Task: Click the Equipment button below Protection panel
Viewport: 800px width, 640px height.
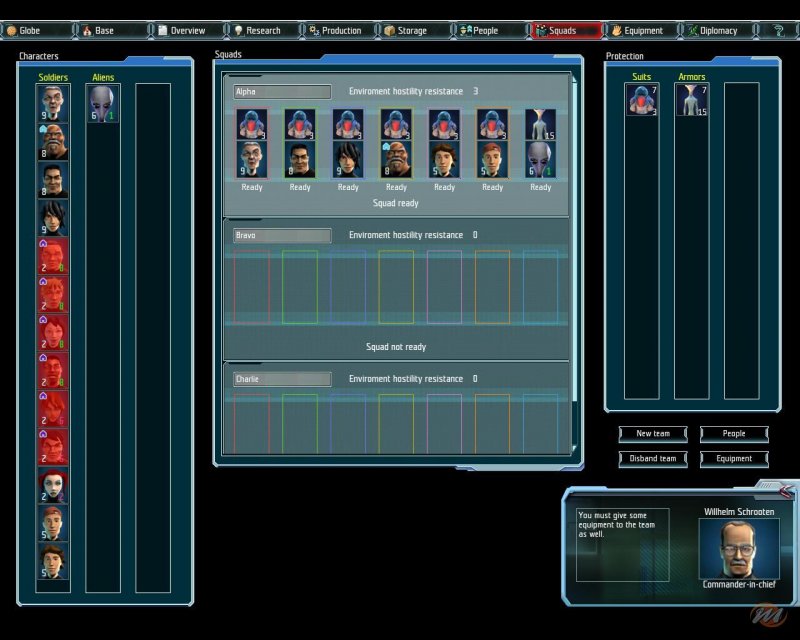Action: 734,459
